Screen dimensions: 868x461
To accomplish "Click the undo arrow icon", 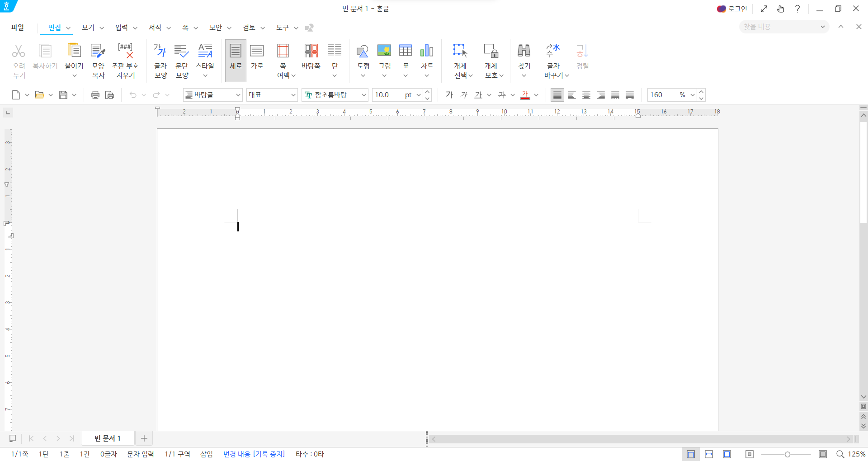I will coord(133,95).
